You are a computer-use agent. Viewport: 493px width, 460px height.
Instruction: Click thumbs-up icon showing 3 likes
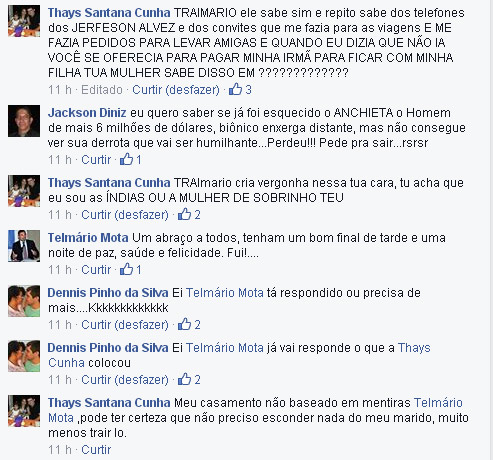tap(235, 89)
